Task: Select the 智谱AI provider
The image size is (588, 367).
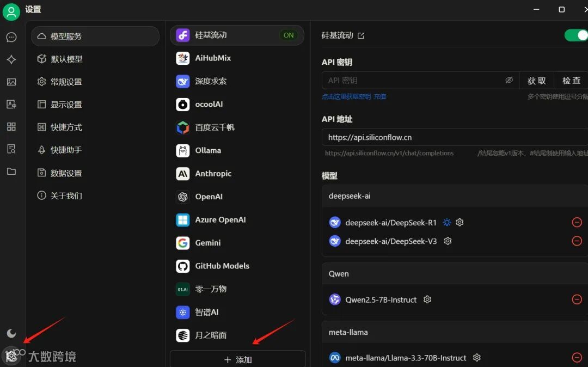Action: [237, 312]
